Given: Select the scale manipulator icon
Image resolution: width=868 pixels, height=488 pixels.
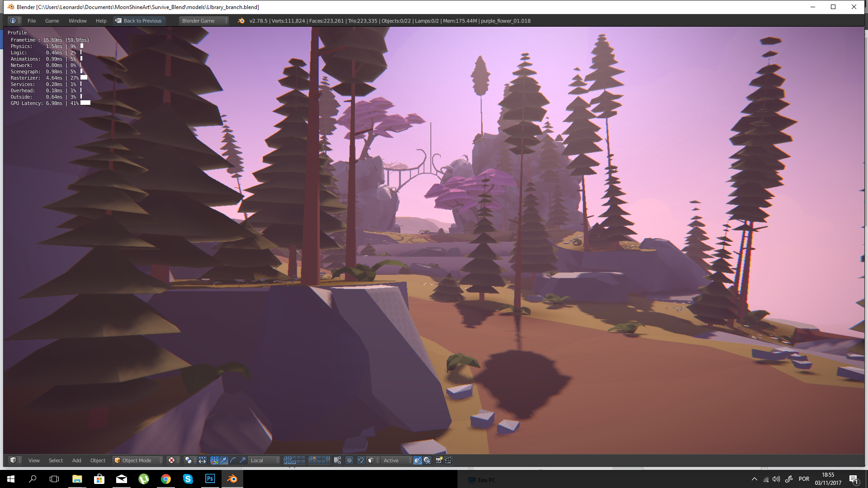Looking at the screenshot, I should 242,460.
